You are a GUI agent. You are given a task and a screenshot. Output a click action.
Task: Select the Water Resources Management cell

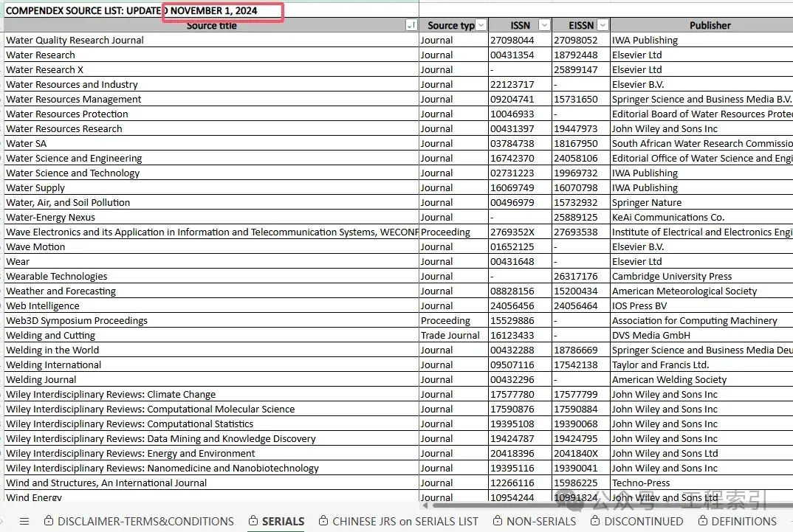[211, 100]
